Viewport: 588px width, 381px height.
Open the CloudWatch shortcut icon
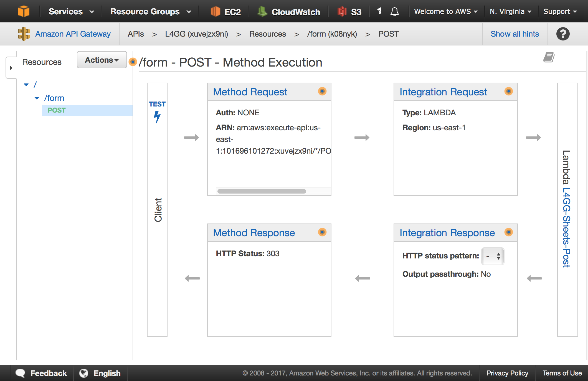262,11
